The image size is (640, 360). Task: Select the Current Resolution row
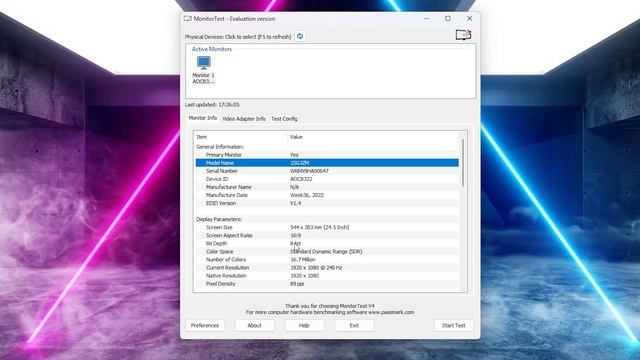click(327, 268)
